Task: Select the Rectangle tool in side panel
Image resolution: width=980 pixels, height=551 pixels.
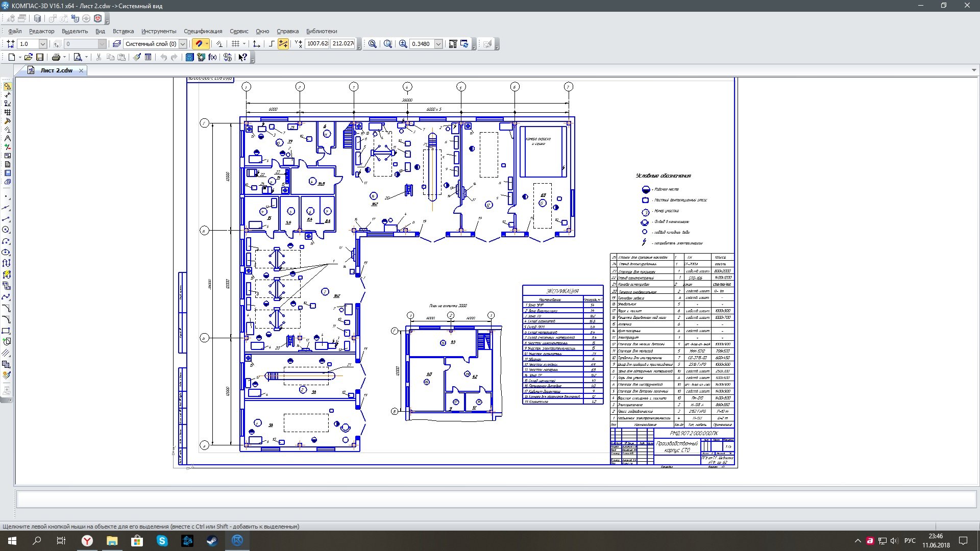Action: tap(7, 331)
